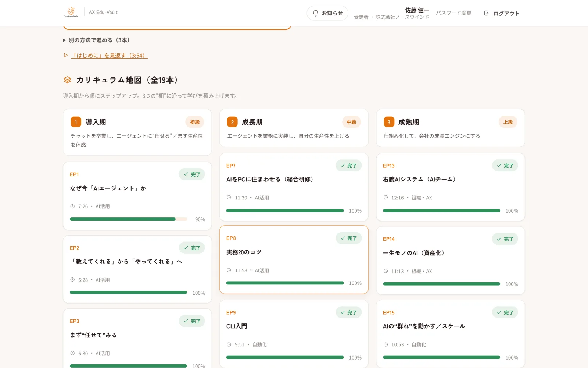Click the 初級 level badge
Image resolution: width=588 pixels, height=368 pixels.
(195, 122)
